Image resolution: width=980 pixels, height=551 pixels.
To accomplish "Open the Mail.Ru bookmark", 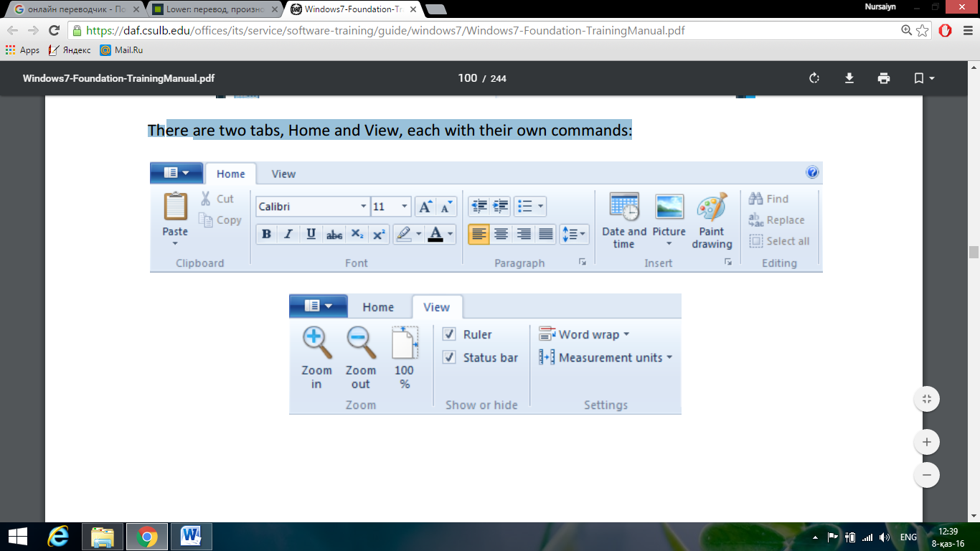I will click(121, 50).
